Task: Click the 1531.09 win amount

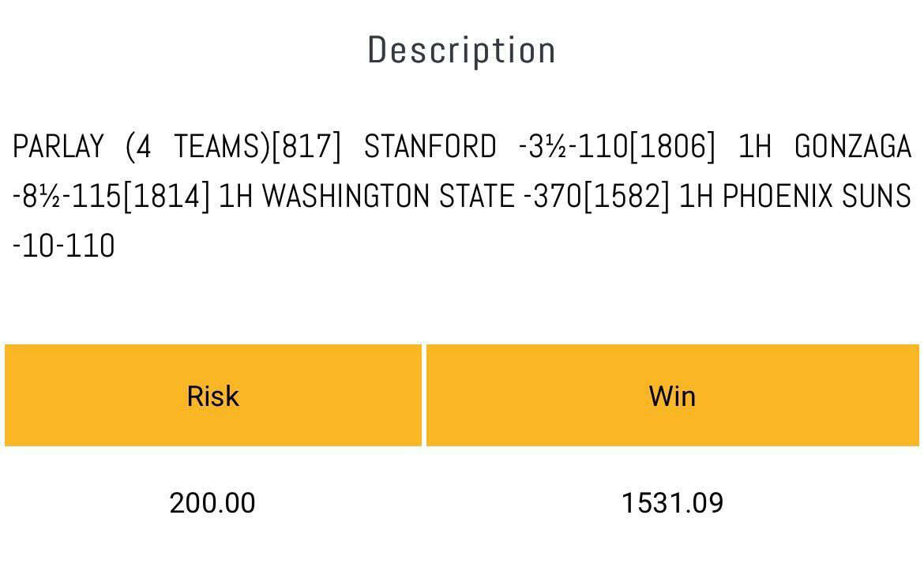Action: coord(672,503)
